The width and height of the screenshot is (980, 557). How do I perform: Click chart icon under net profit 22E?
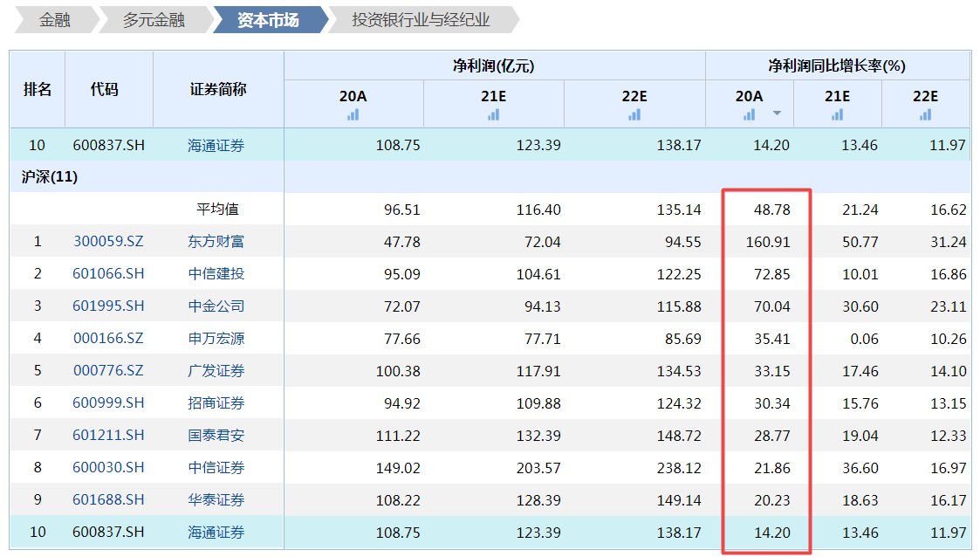pos(634,114)
